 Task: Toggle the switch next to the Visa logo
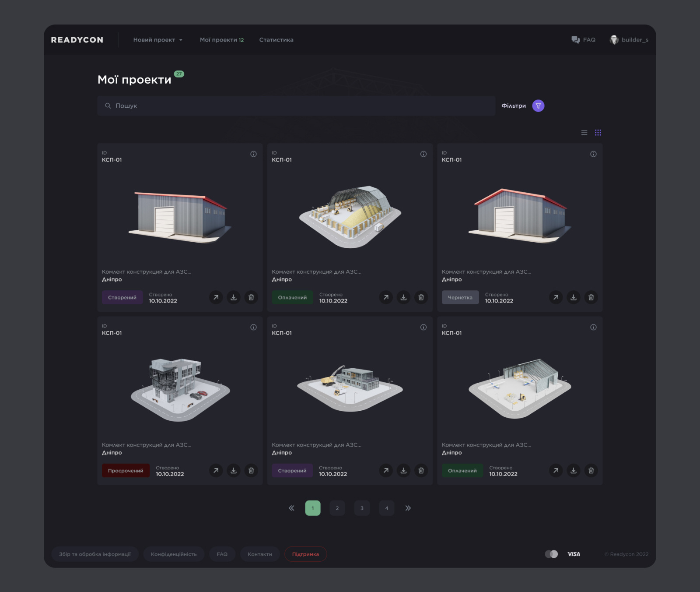[x=552, y=554]
